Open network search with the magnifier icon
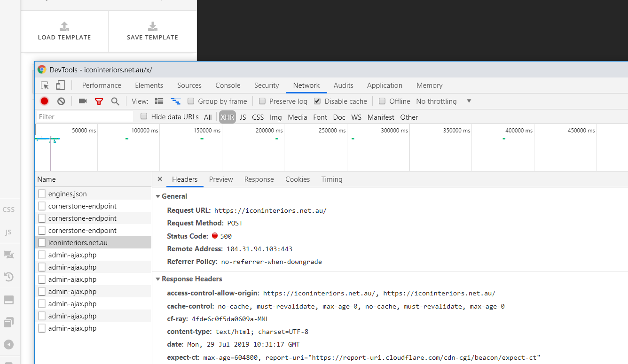This screenshot has height=364, width=628. 115,101
